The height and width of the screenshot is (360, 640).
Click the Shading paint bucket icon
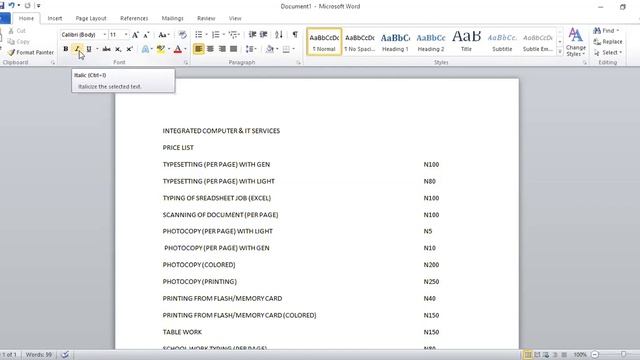269,49
